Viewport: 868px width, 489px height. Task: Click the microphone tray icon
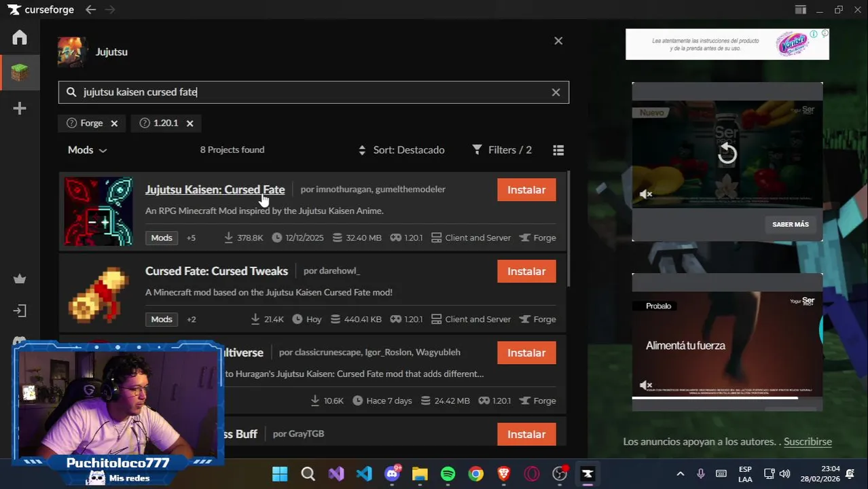(701, 474)
